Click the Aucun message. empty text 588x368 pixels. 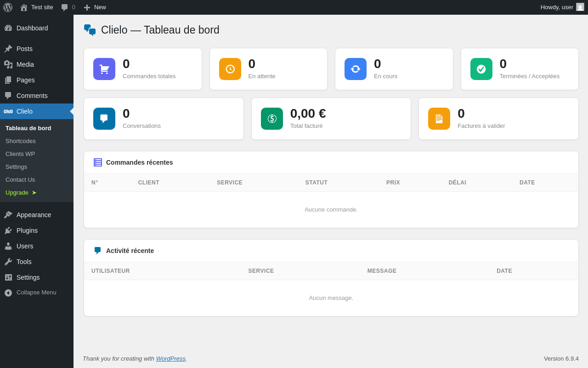pos(331,298)
